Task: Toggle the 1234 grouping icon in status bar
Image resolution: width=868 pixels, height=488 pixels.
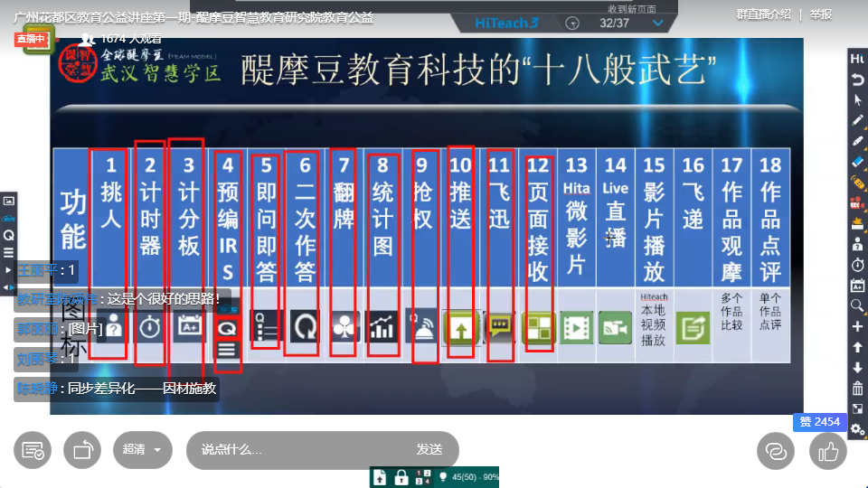Action: coord(422,477)
